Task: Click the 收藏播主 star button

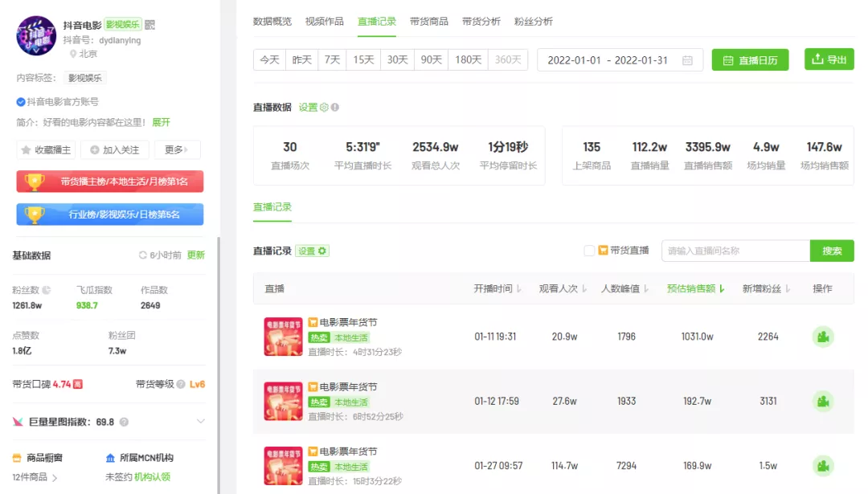Action: (46, 150)
